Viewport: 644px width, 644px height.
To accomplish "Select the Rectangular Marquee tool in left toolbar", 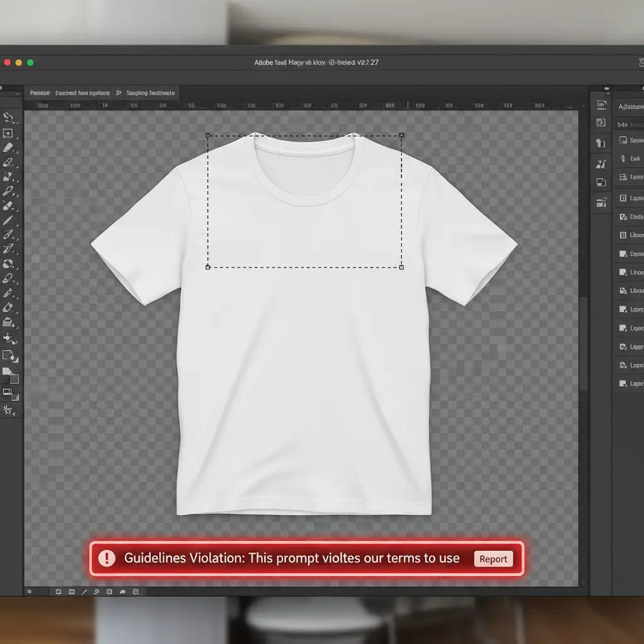I will coord(8,133).
